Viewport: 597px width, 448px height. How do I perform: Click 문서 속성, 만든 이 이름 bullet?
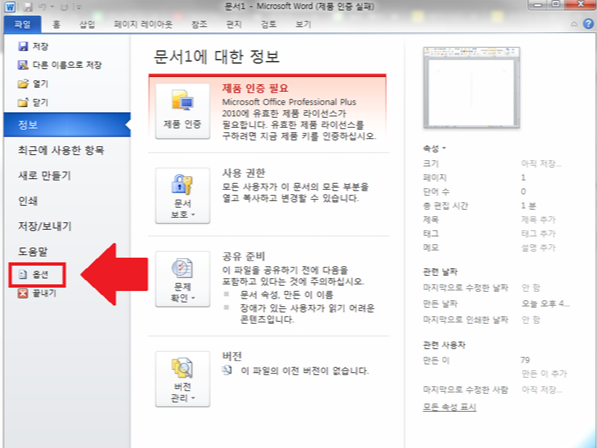pos(286,295)
